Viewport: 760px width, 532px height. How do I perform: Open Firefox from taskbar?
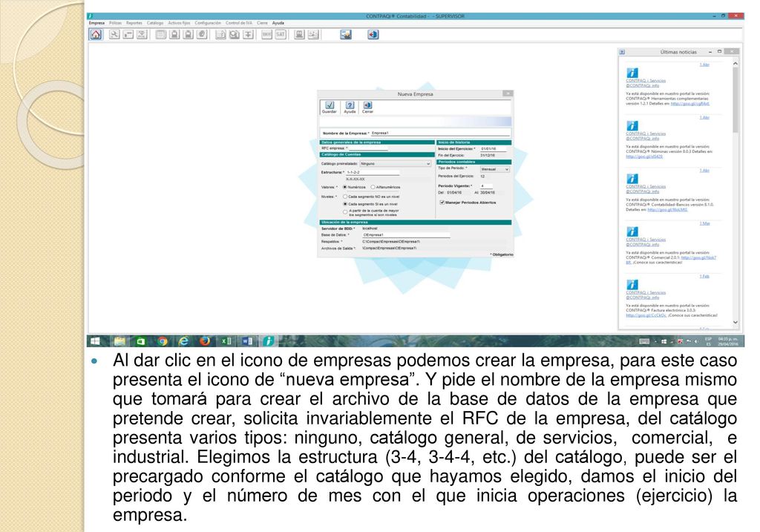click(x=205, y=341)
